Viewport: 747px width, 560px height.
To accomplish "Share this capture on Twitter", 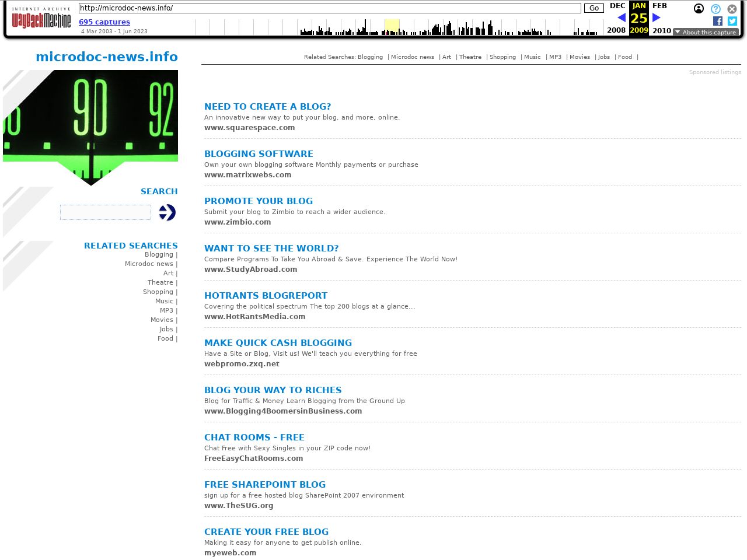I will point(732,21).
